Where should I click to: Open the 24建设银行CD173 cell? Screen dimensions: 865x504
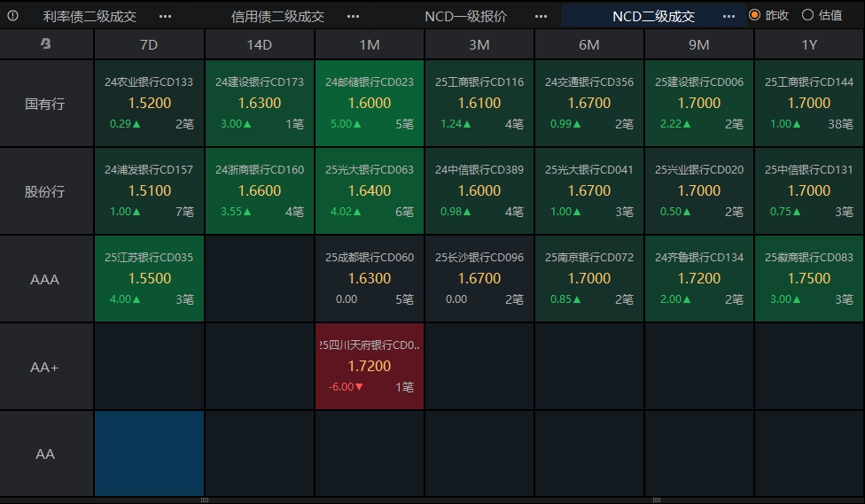coord(260,103)
